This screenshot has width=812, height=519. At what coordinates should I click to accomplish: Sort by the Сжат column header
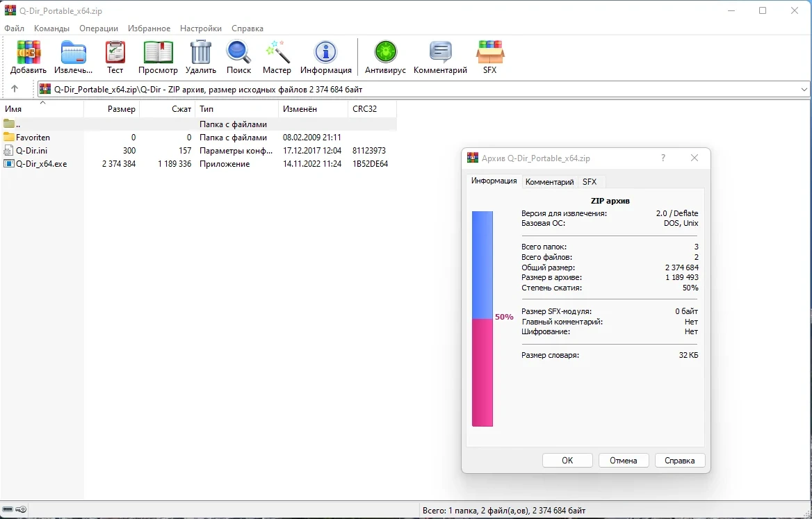coord(168,108)
